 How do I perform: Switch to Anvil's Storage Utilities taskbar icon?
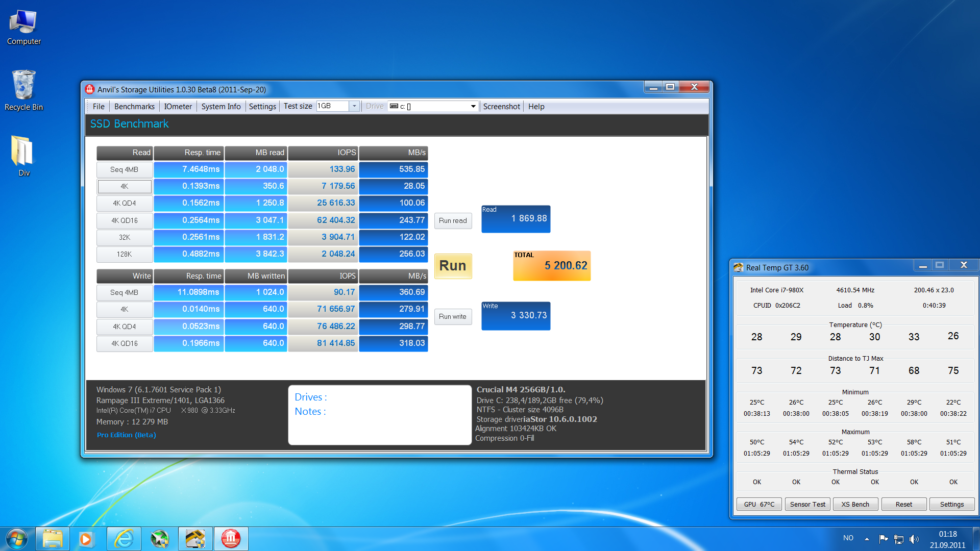coord(231,539)
